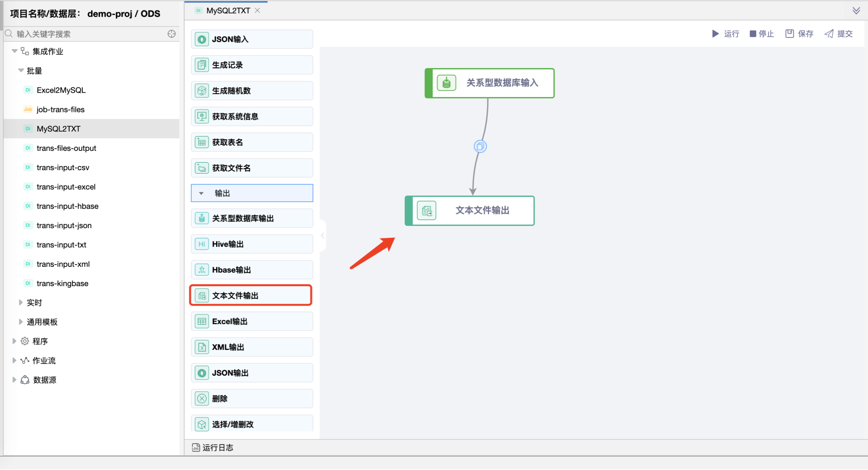Image resolution: width=868 pixels, height=470 pixels.
Task: Select the 删除 component icon
Action: click(202, 398)
